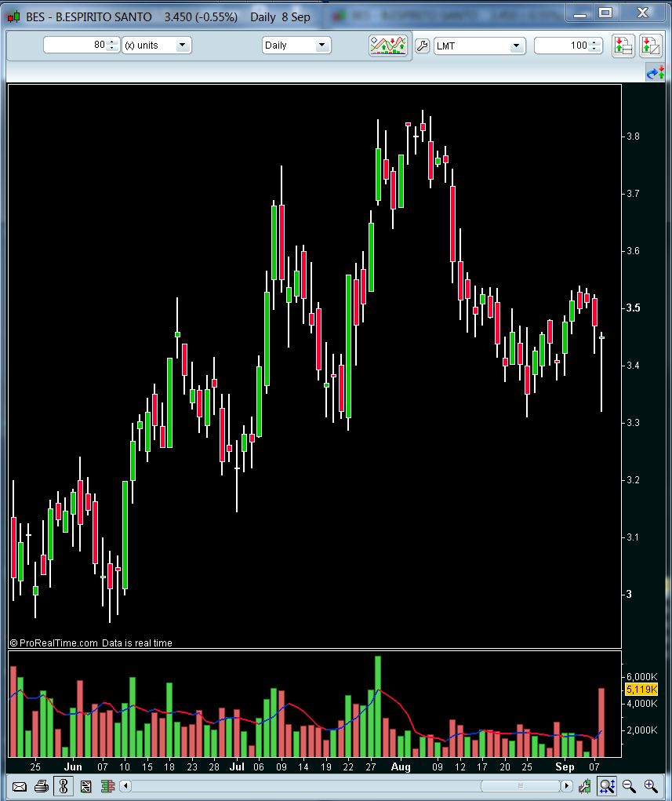Increase the 80 units value with up arrow

(113, 42)
